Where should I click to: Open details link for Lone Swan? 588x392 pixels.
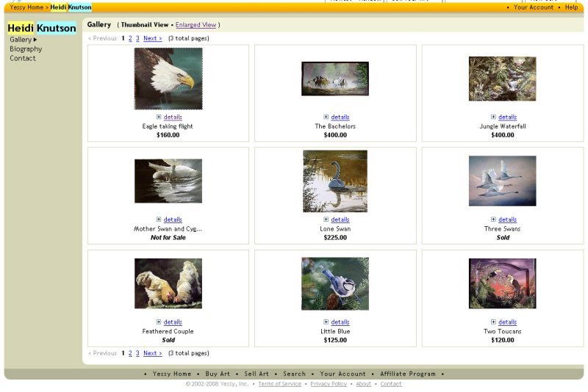340,219
